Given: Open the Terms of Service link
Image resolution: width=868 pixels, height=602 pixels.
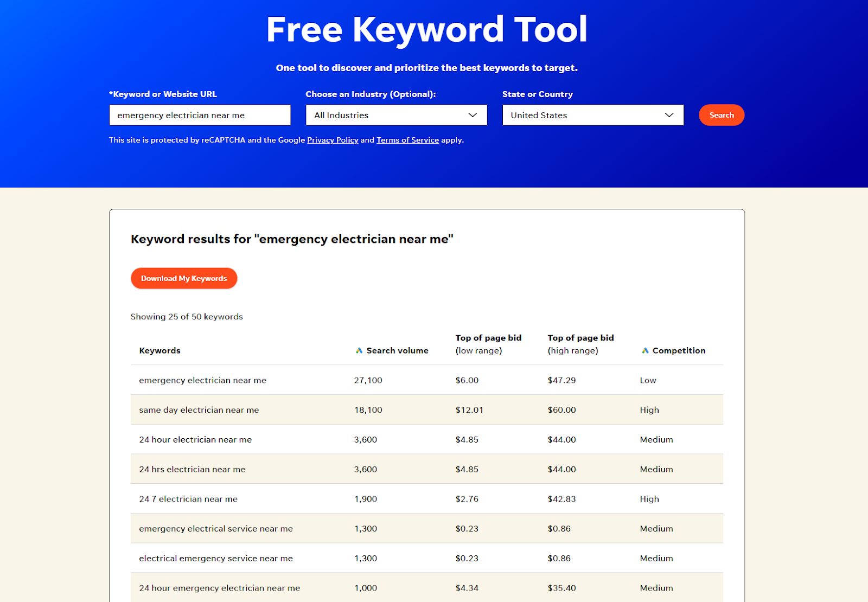Looking at the screenshot, I should pyautogui.click(x=407, y=140).
